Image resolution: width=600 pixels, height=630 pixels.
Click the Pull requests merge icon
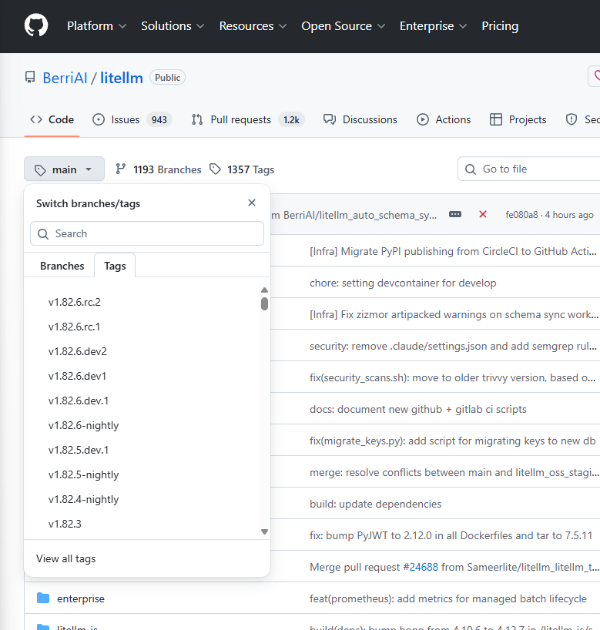(x=197, y=120)
